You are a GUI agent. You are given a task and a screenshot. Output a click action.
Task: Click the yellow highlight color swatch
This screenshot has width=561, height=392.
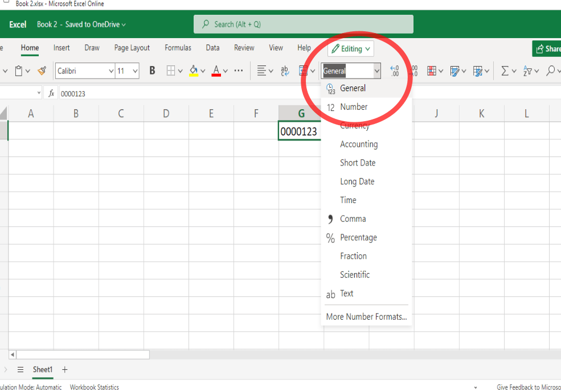194,75
